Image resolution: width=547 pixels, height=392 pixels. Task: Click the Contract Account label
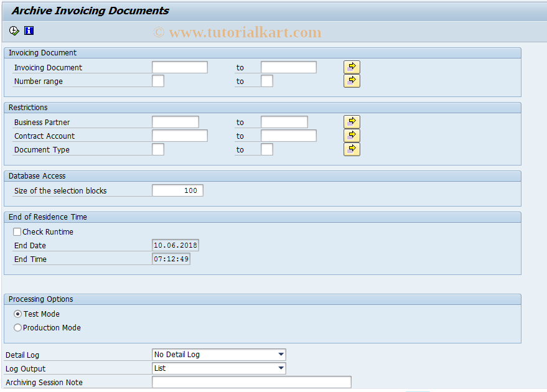point(44,136)
